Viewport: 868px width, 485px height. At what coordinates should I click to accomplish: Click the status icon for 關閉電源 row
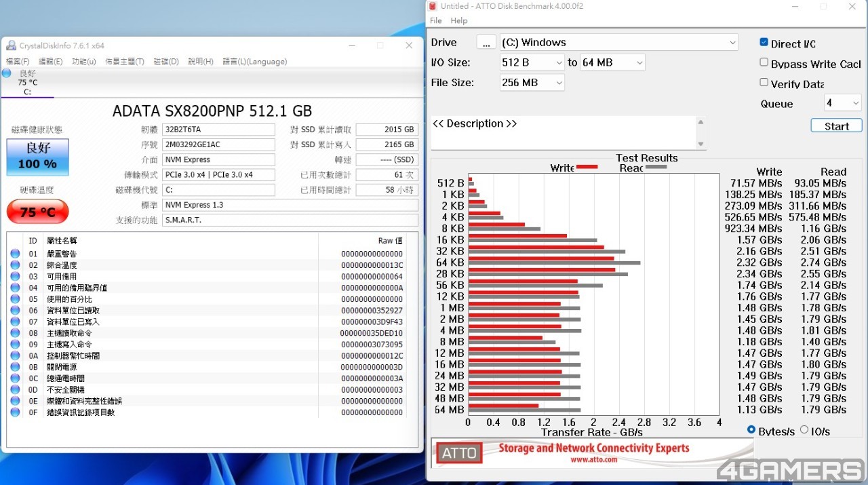pyautogui.click(x=15, y=367)
